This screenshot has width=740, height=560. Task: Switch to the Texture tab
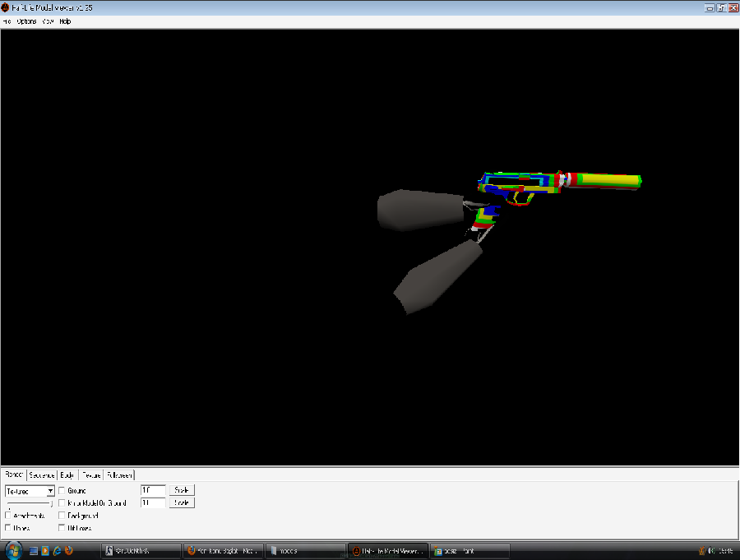(x=91, y=475)
